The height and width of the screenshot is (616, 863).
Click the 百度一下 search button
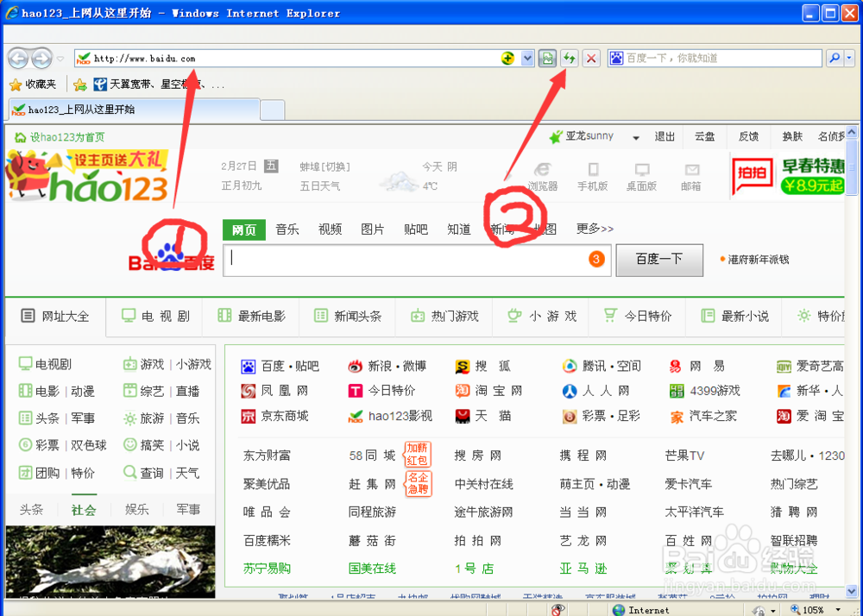(x=659, y=260)
